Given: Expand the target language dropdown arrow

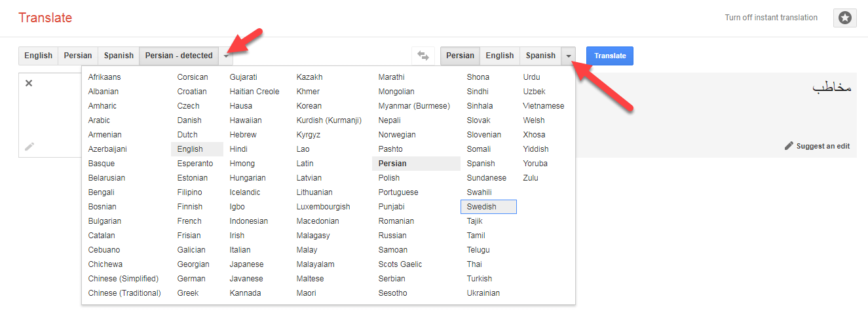Looking at the screenshot, I should click(x=568, y=56).
